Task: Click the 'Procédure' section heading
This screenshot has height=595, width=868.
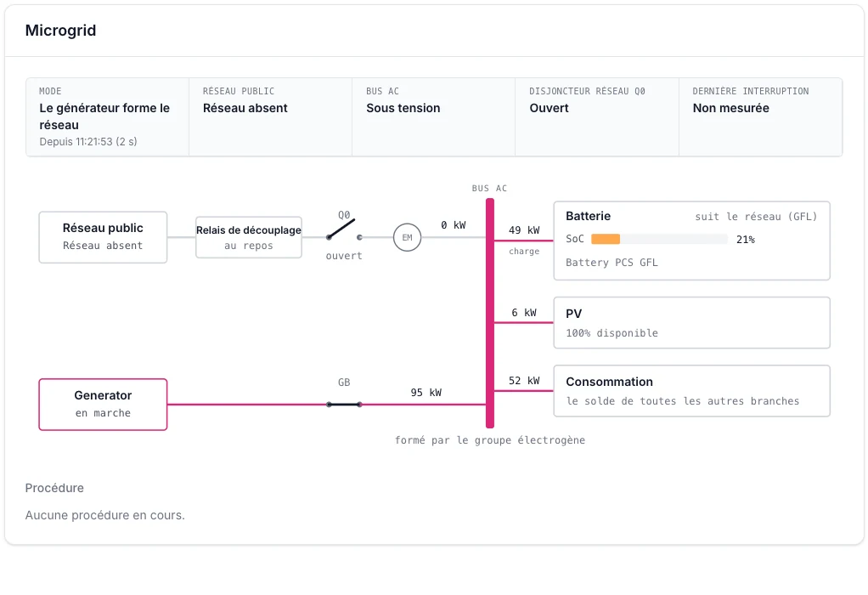Action: pyautogui.click(x=54, y=488)
